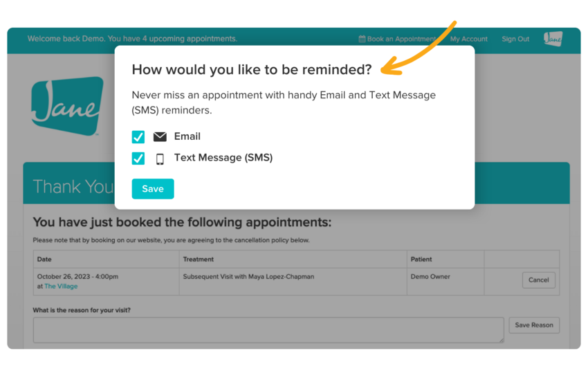This screenshot has height=371, width=588.
Task: Click the Email reminder label
Action: point(187,136)
